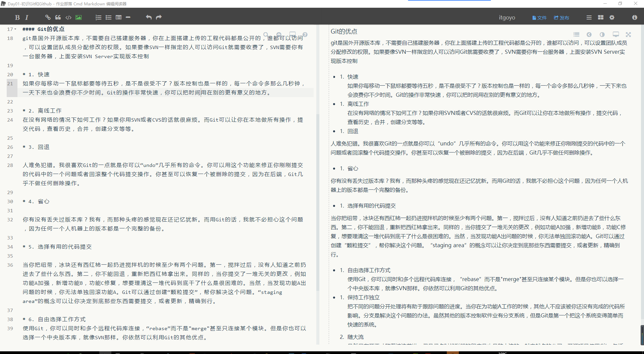This screenshot has height=354, width=644.
Task: Undo the last edit
Action: (149, 17)
